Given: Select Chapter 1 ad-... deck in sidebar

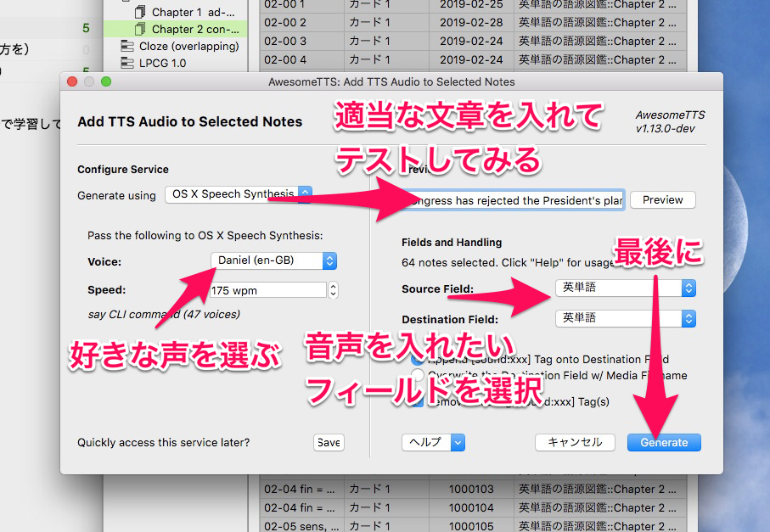Looking at the screenshot, I should tap(176, 12).
